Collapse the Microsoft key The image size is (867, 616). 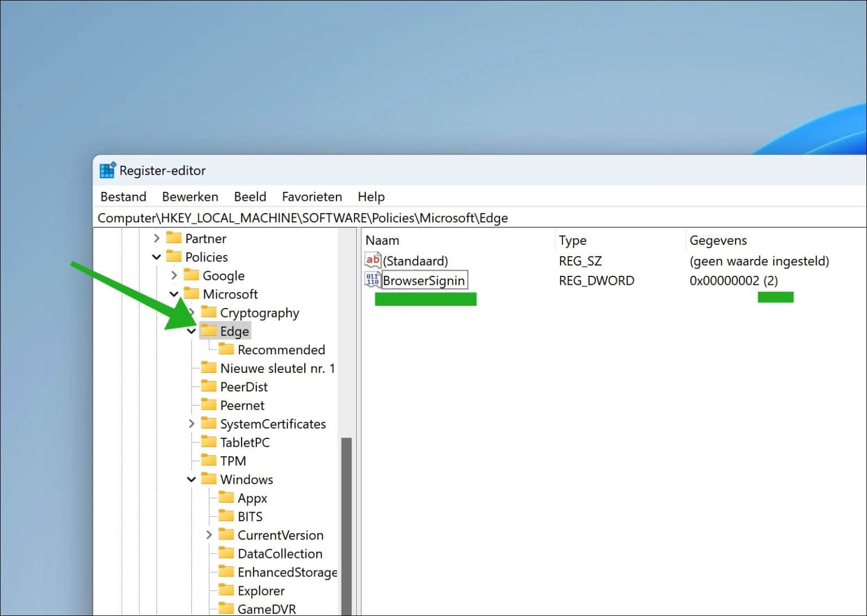pos(174,294)
